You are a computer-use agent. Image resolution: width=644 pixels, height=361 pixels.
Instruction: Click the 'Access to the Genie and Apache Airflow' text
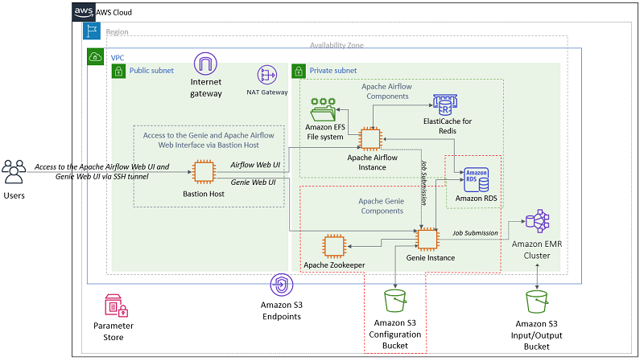[x=208, y=135]
